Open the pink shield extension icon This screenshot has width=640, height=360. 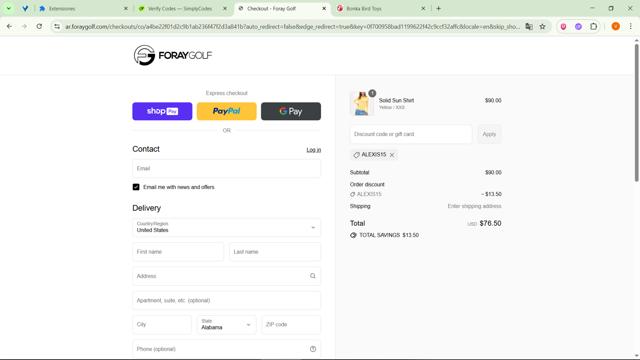click(x=563, y=27)
